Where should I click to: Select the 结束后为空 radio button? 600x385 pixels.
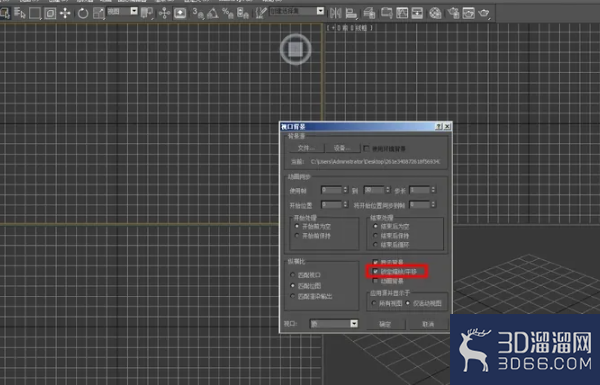coord(375,226)
